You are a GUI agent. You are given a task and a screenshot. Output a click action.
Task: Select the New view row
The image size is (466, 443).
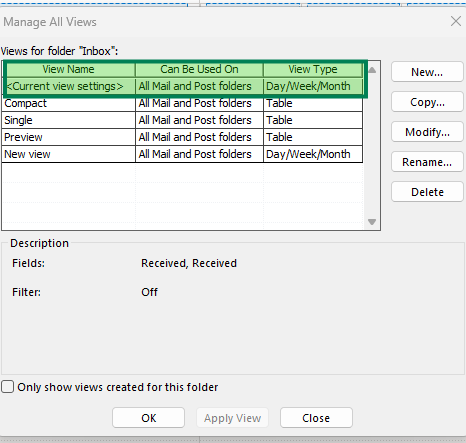tap(182, 154)
